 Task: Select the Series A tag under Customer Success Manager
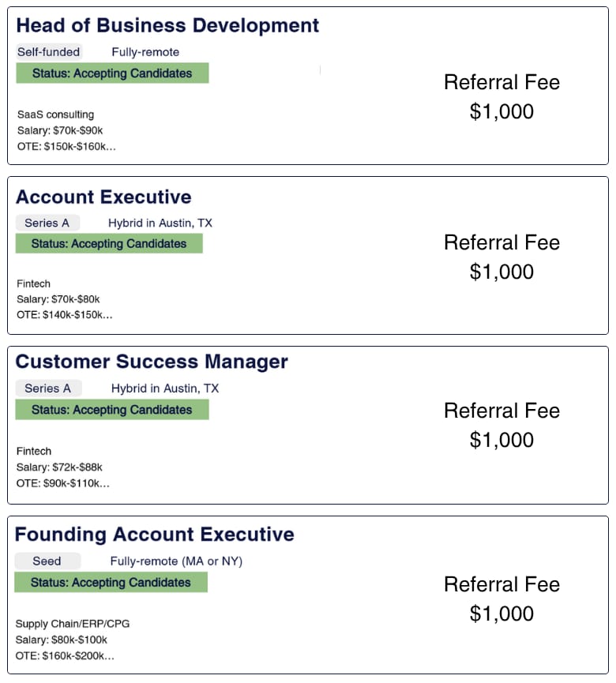click(x=48, y=388)
